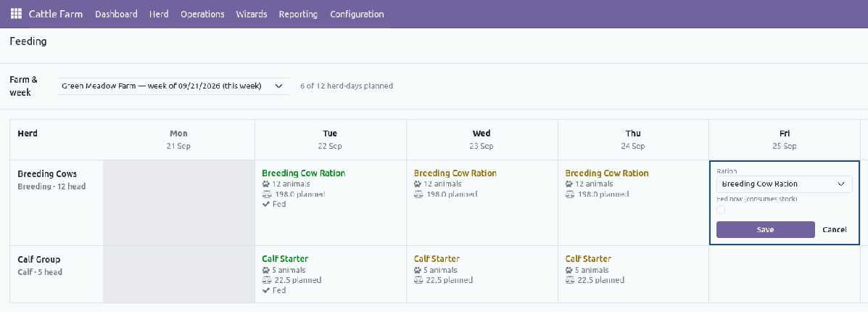Click the empty Friday cell for Calf Group
The image size is (868, 312).
click(x=785, y=274)
